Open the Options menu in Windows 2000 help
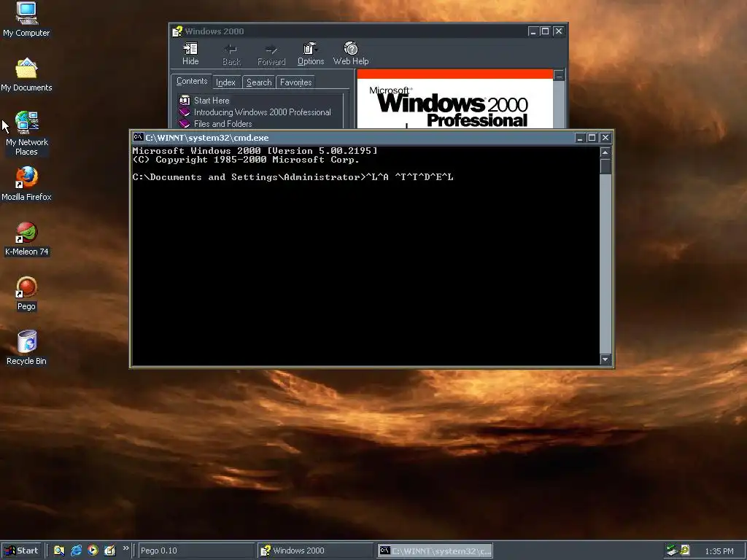The width and height of the screenshot is (747, 560). [x=311, y=54]
